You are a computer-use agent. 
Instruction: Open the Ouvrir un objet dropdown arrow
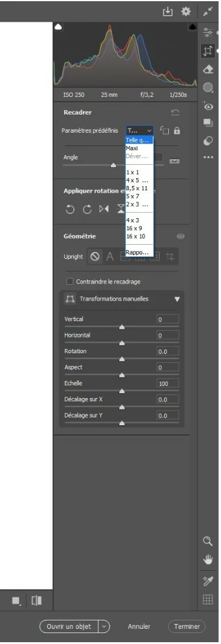[x=104, y=626]
